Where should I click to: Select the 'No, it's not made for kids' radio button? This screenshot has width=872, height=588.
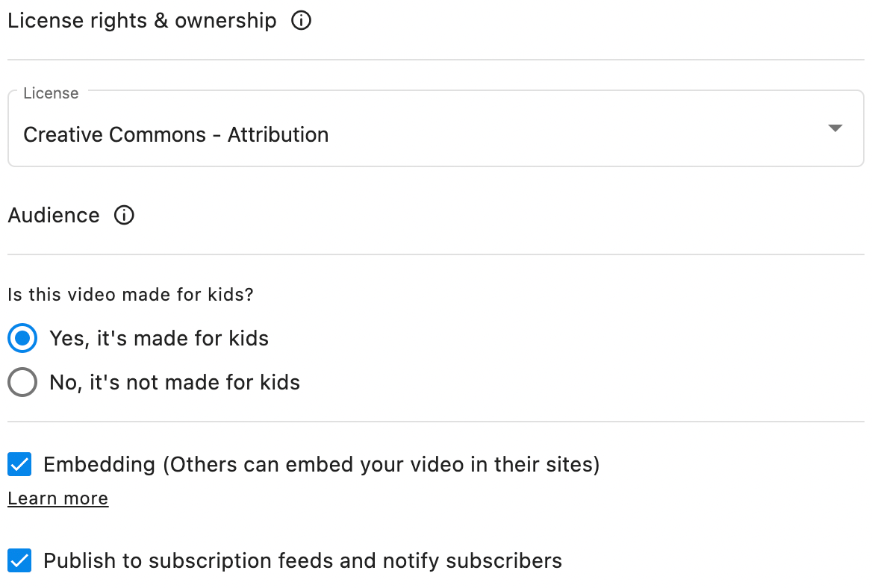point(22,383)
